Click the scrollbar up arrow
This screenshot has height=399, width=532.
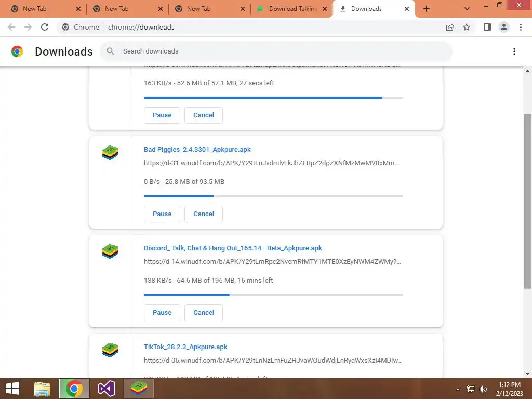tap(527, 71)
